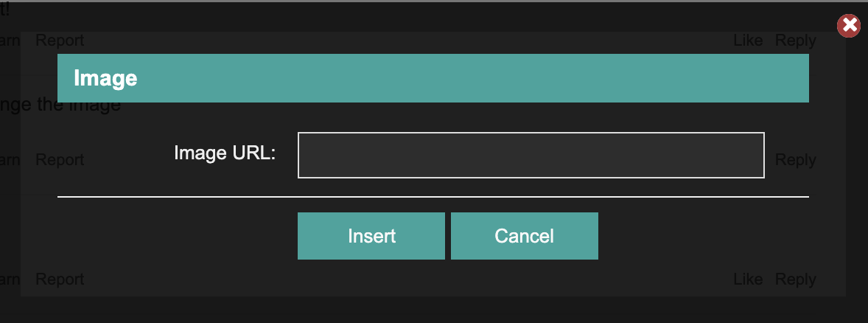
Task: Click the white divider line above buttons
Action: click(433, 196)
